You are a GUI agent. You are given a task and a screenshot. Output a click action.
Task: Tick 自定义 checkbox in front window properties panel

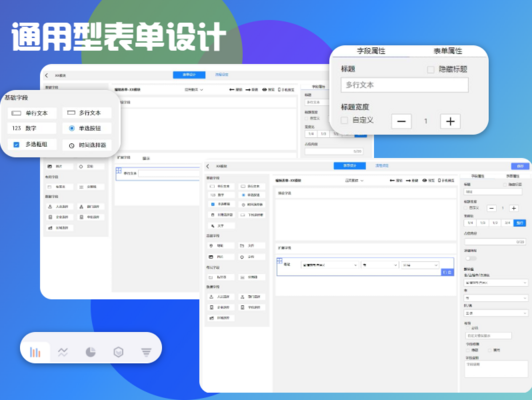(466, 208)
